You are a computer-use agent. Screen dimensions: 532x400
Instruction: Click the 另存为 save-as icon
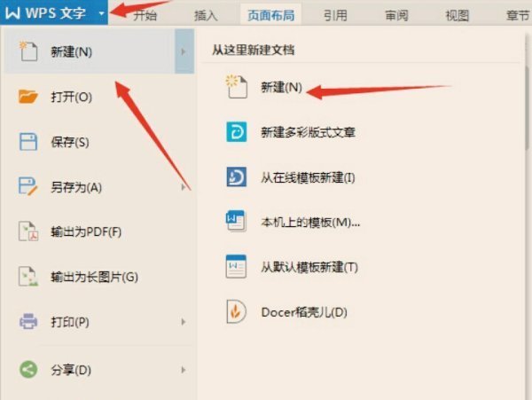pos(27,187)
